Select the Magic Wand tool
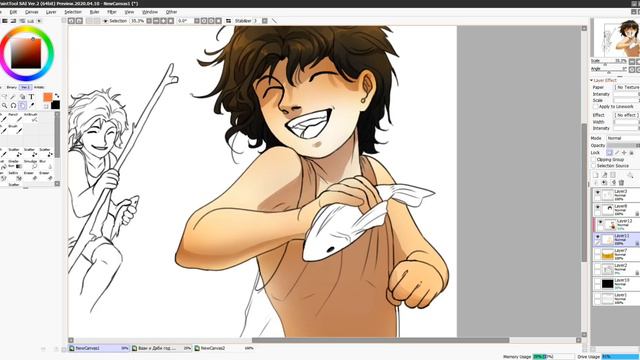This screenshot has height=360, width=640. pyautogui.click(x=13, y=97)
